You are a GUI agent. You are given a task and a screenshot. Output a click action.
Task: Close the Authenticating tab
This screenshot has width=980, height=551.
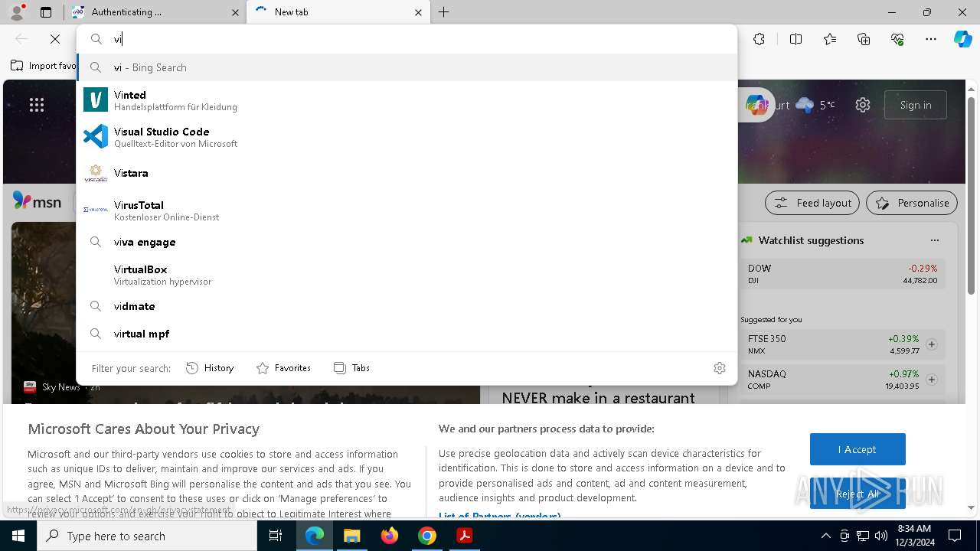click(235, 12)
